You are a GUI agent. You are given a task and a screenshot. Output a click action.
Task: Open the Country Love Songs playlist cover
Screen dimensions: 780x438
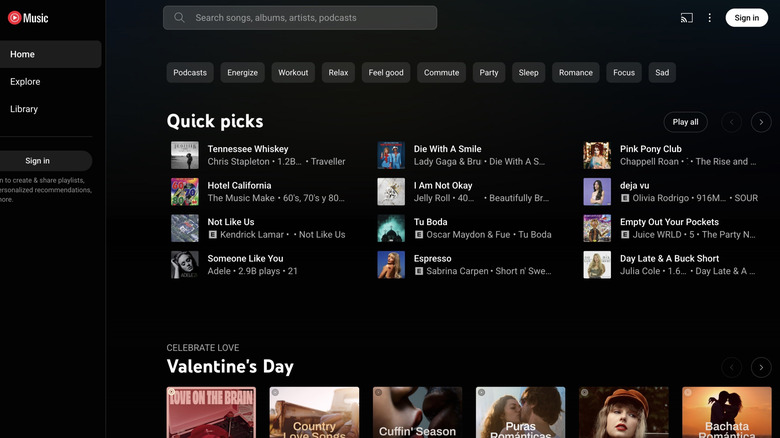pos(314,412)
